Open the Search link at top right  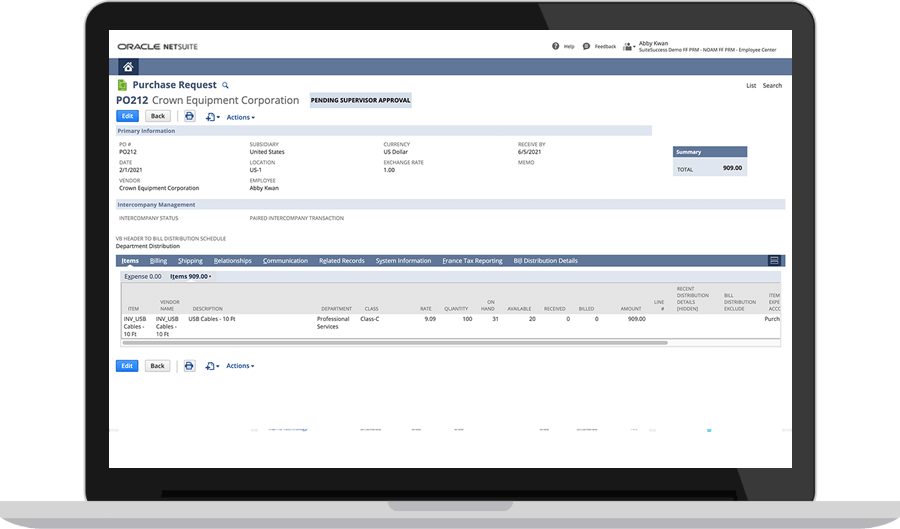(x=772, y=85)
